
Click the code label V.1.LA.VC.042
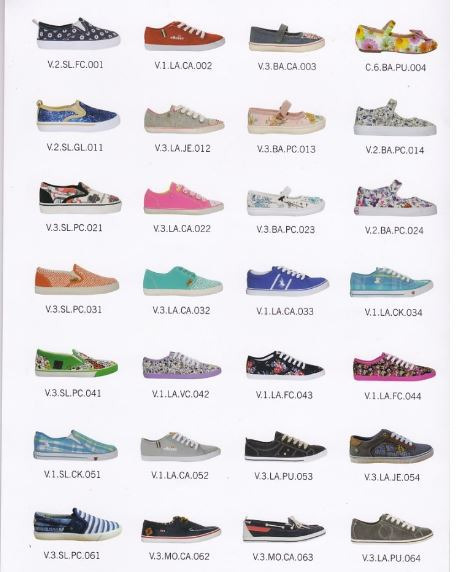[181, 394]
